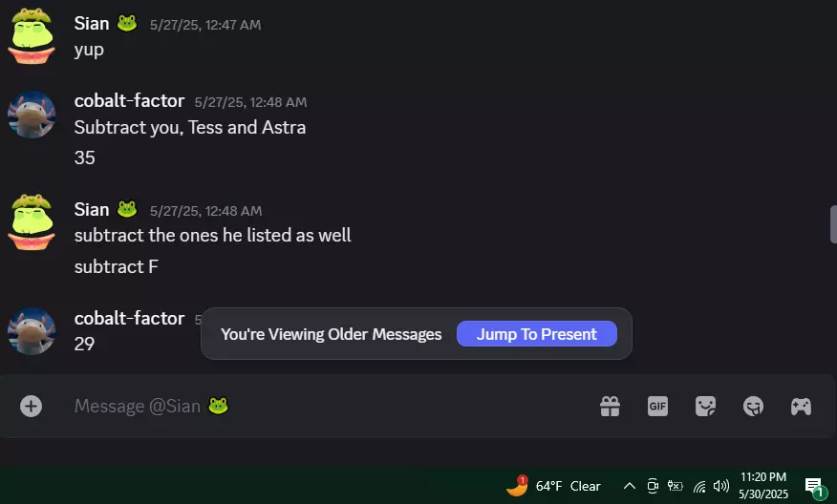Open the weather widget showing 64°F Clear

pyautogui.click(x=553, y=486)
